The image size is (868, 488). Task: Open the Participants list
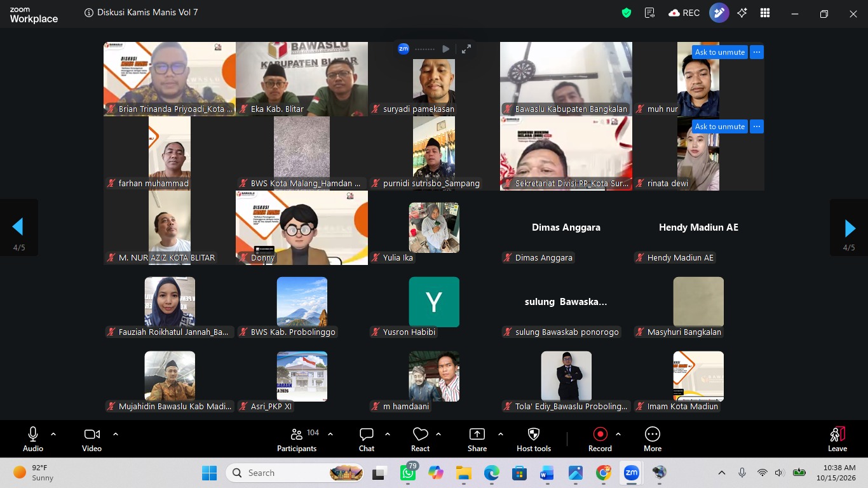pos(297,440)
